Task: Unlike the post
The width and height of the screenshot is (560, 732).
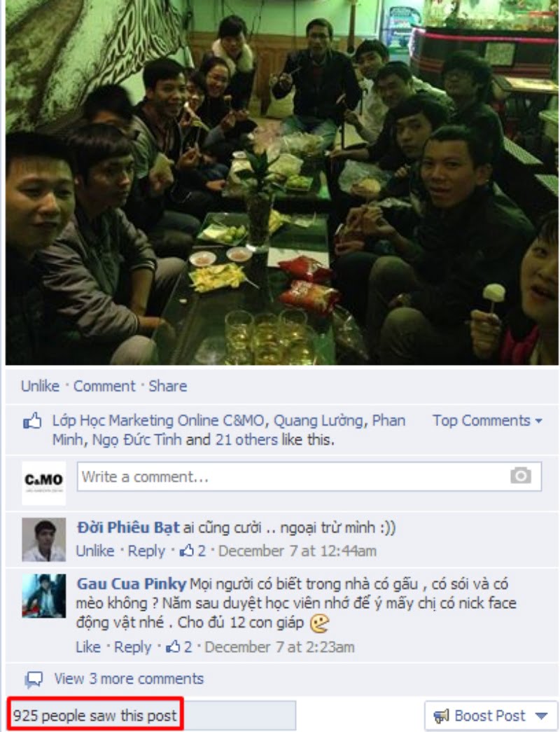Action: coord(40,386)
